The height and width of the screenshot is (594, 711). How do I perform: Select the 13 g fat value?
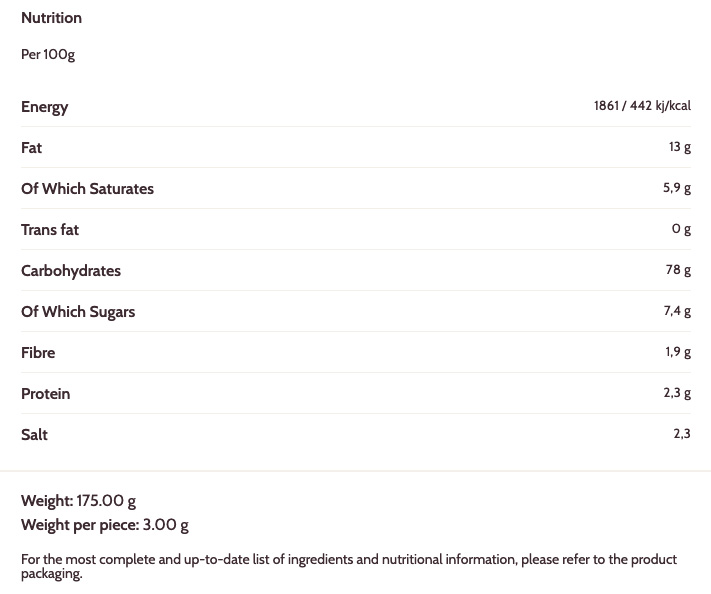[x=679, y=147]
